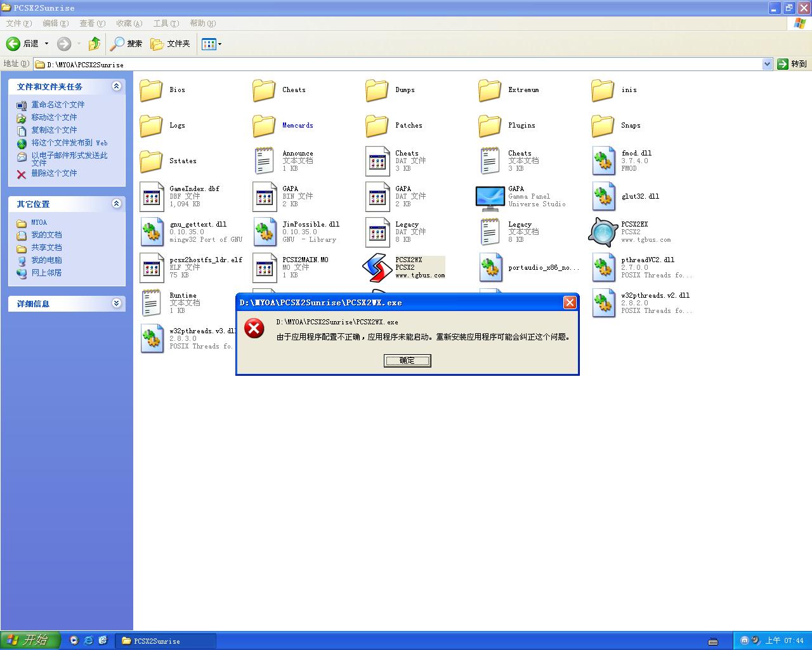
Task: Select the GameIndex.dbf file icon
Action: 152,197
